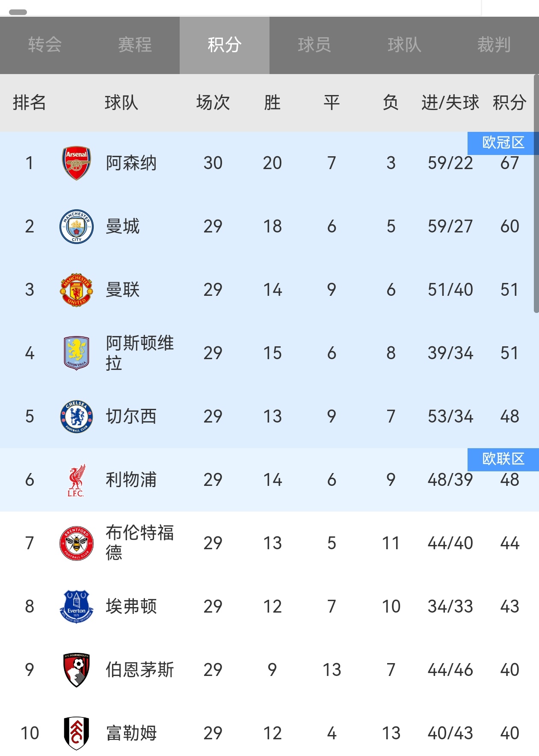Click the Aston Villa crest

click(77, 353)
